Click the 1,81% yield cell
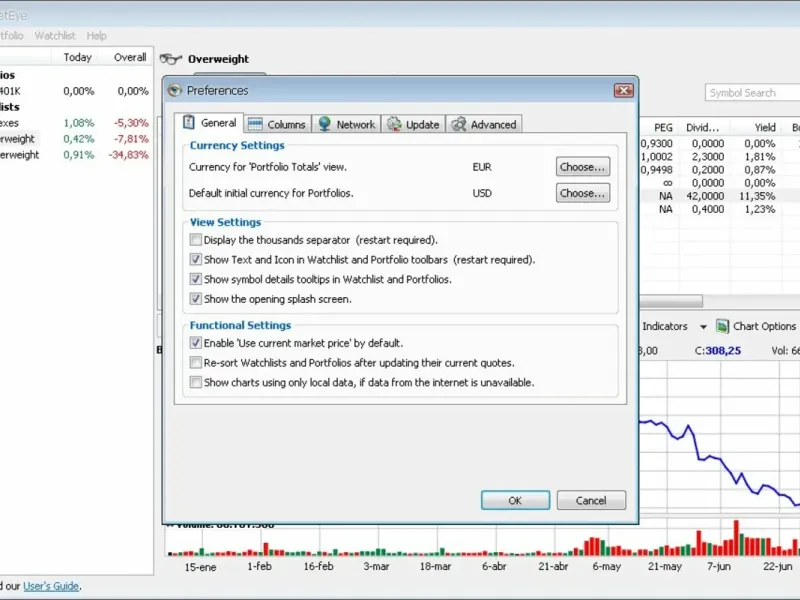 (x=760, y=157)
